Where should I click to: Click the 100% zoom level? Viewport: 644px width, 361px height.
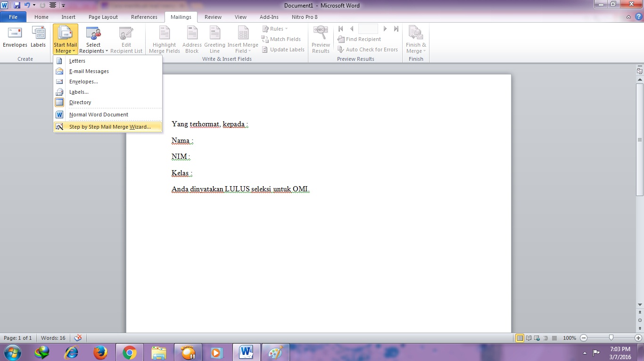pyautogui.click(x=570, y=338)
